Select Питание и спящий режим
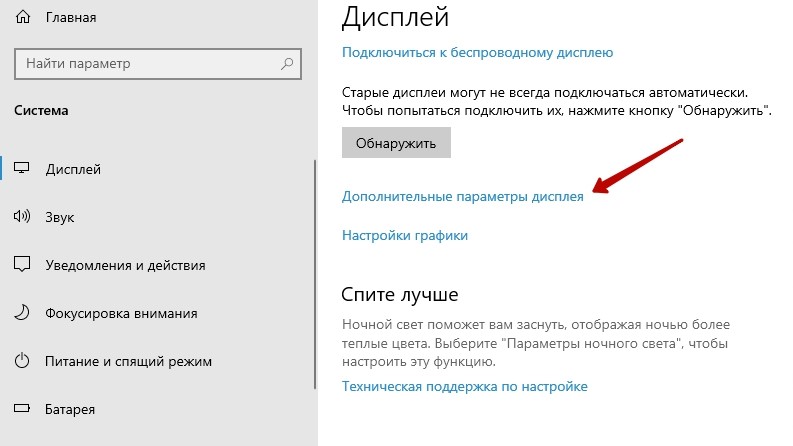The height and width of the screenshot is (446, 793). point(128,361)
